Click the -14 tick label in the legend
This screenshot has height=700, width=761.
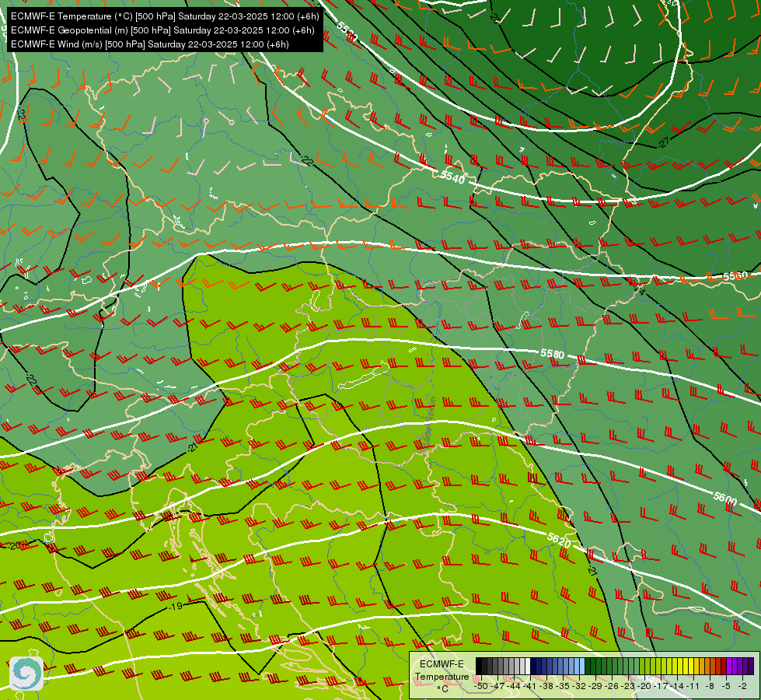pos(677,686)
